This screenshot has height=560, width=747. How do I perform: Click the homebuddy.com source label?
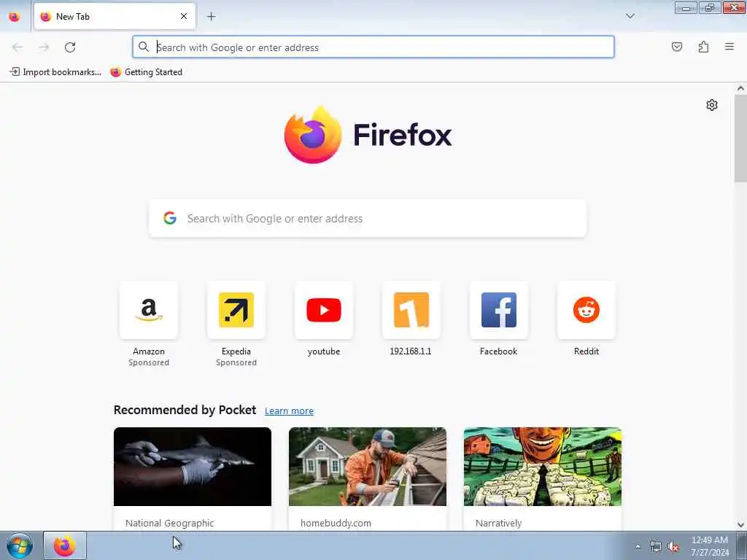click(336, 523)
